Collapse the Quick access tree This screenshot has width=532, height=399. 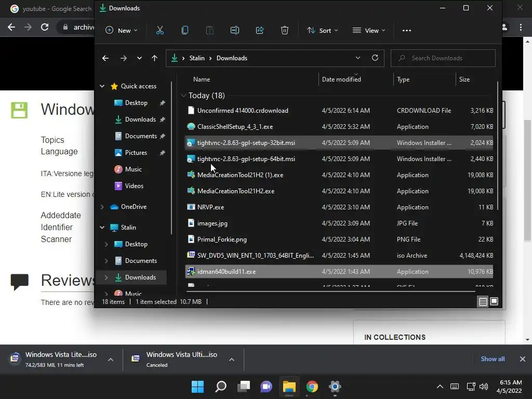102,86
